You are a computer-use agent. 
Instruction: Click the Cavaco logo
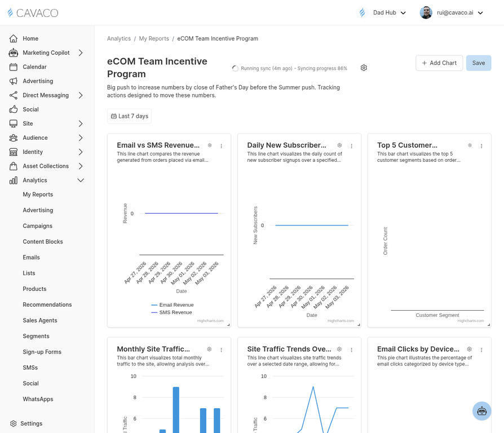pos(33,13)
